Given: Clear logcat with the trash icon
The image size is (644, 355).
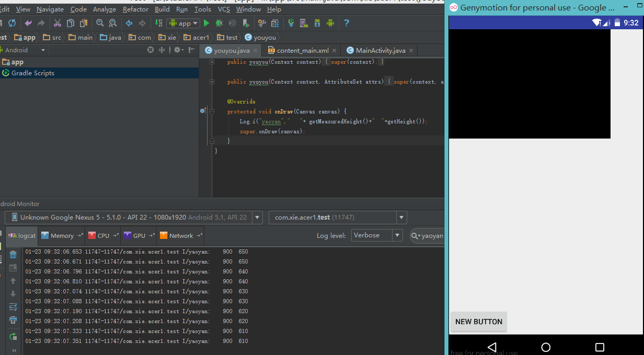Looking at the screenshot, I should [13, 255].
